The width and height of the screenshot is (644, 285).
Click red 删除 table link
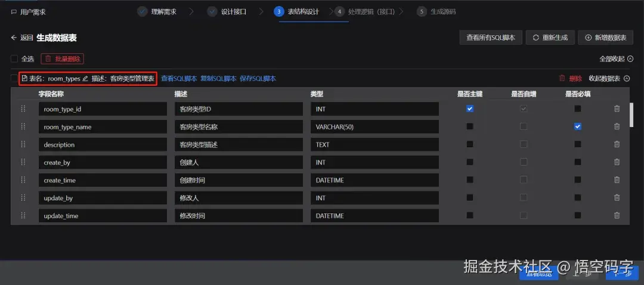click(x=571, y=79)
